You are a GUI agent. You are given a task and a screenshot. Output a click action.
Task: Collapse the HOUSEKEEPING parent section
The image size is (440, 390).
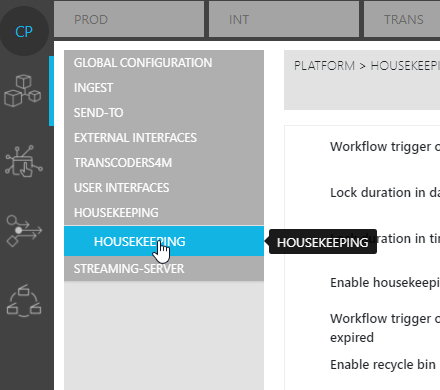click(164, 213)
